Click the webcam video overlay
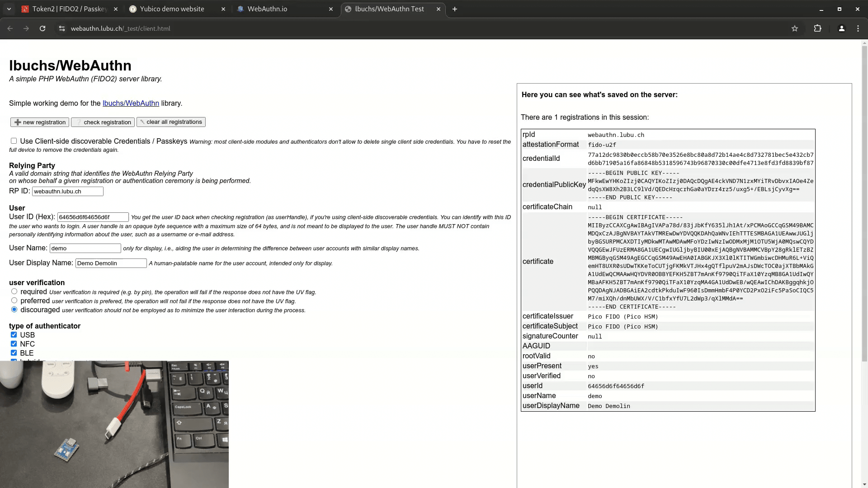Viewport: 868px width, 488px height. tap(114, 424)
